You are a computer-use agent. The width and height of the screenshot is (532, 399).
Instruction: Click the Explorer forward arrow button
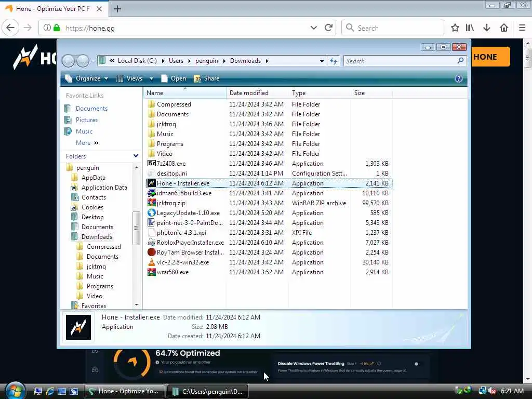coord(83,61)
